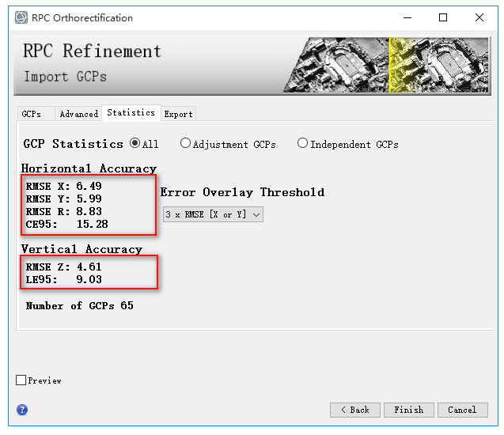Click the stadium banner image
The height and width of the screenshot is (435, 504).
tap(386, 65)
